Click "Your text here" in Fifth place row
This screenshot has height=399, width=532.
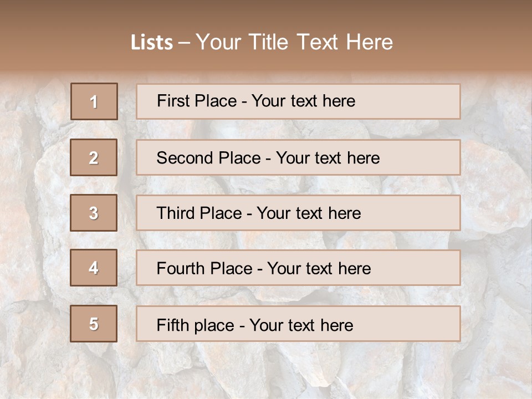301,325
